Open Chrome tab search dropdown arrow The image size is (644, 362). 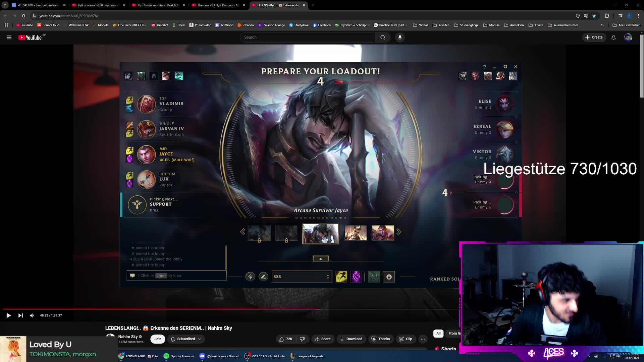(5, 5)
